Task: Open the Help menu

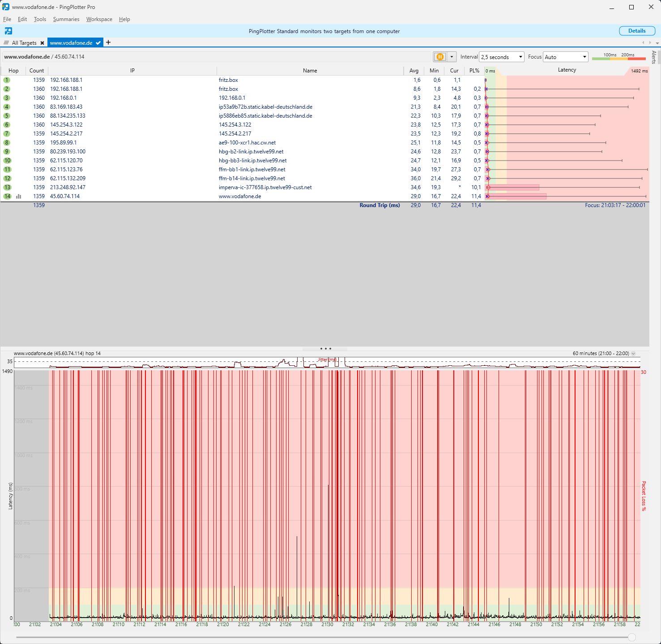Action: tap(124, 19)
